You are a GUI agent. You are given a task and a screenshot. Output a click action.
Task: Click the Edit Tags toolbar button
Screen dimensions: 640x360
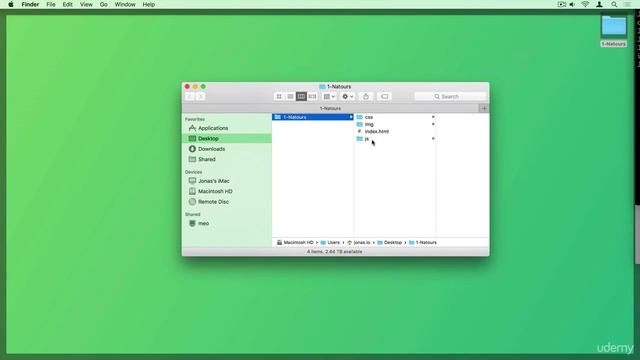tap(384, 96)
